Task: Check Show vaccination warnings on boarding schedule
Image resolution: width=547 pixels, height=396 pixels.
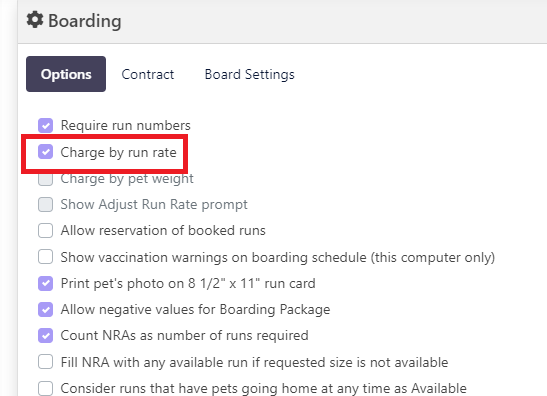Action: click(45, 257)
